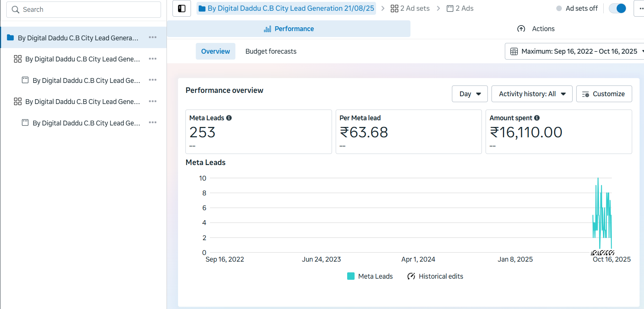This screenshot has height=309, width=644.
Task: Open the Day granularity dropdown
Action: click(x=470, y=94)
